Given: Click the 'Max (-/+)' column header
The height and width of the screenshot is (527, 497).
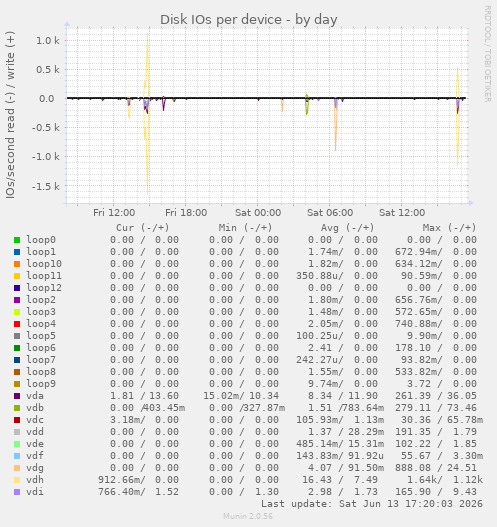Looking at the screenshot, I should [x=450, y=228].
